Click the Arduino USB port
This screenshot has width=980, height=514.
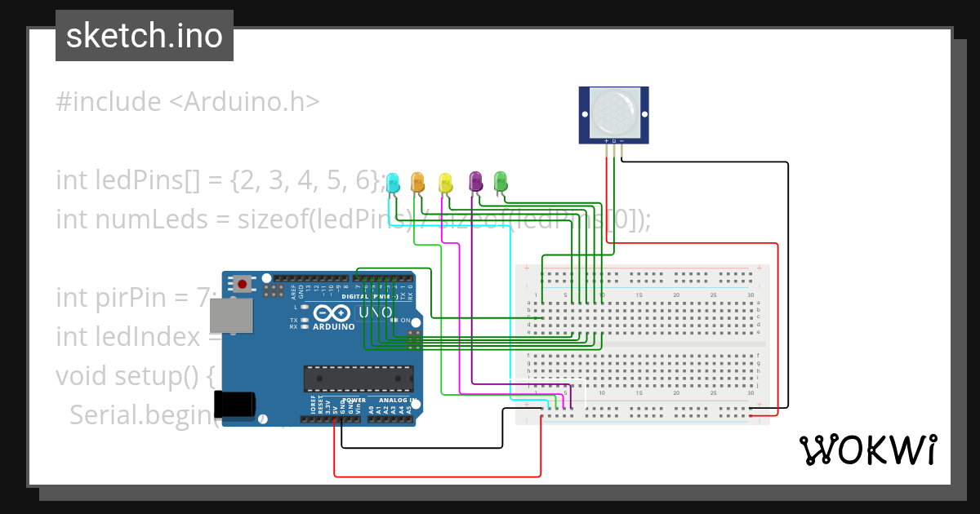coord(231,319)
